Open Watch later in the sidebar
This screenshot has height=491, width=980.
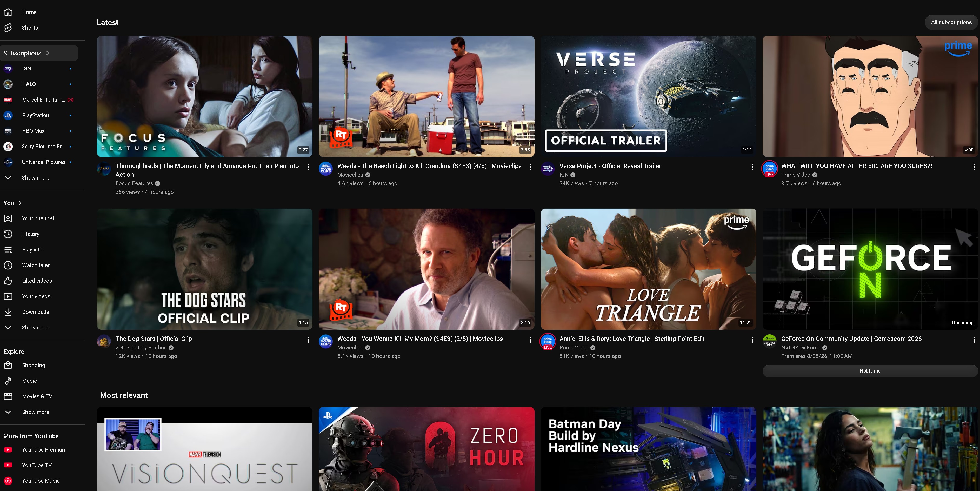point(39,265)
